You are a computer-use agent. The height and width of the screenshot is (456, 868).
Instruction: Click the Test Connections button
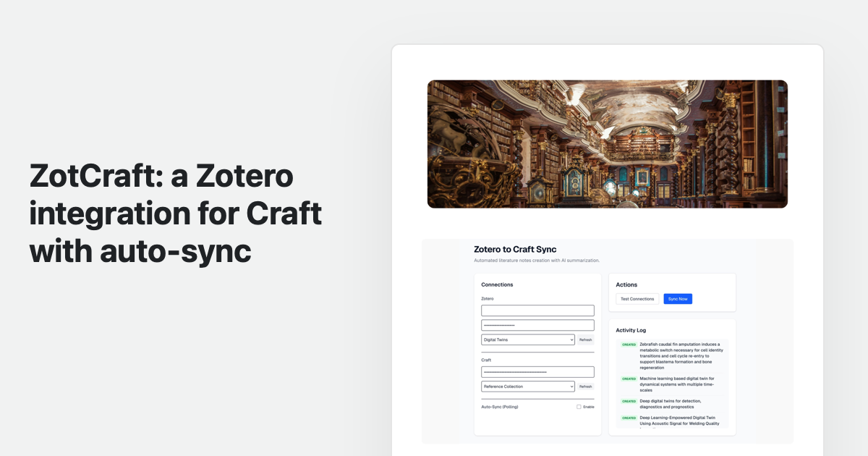point(637,299)
